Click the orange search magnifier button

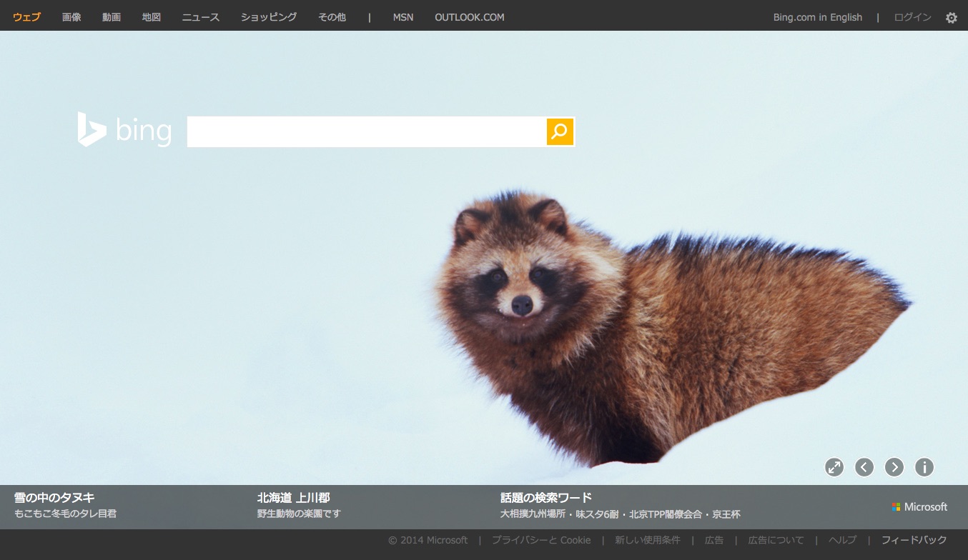[x=560, y=131]
